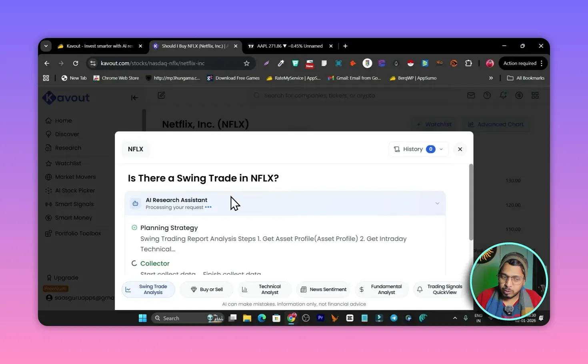Screen dimensions: 588x364
Task: Open Telegram from the taskbar
Action: coord(394,318)
